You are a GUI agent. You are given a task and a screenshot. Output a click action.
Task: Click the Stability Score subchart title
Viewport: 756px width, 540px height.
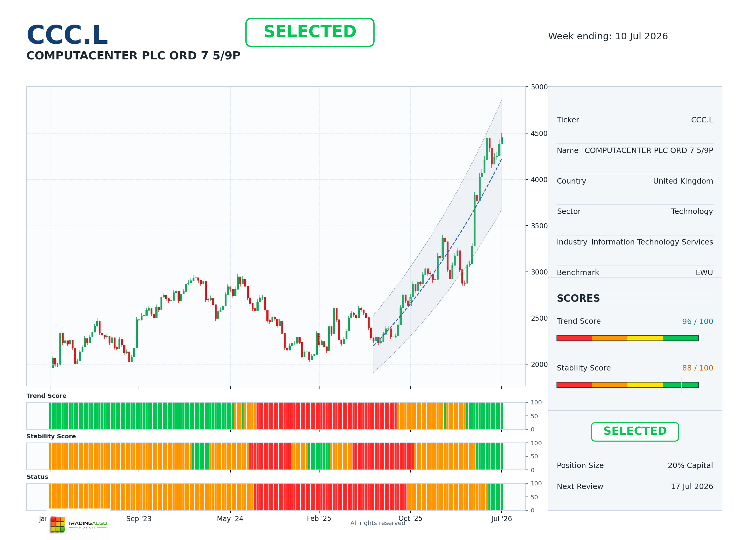point(51,436)
